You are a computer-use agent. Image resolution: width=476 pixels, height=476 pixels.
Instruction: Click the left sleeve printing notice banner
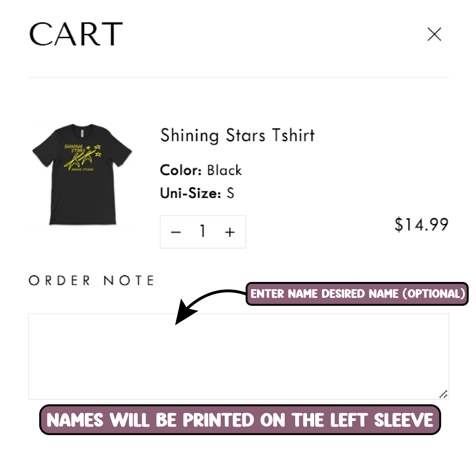click(240, 420)
